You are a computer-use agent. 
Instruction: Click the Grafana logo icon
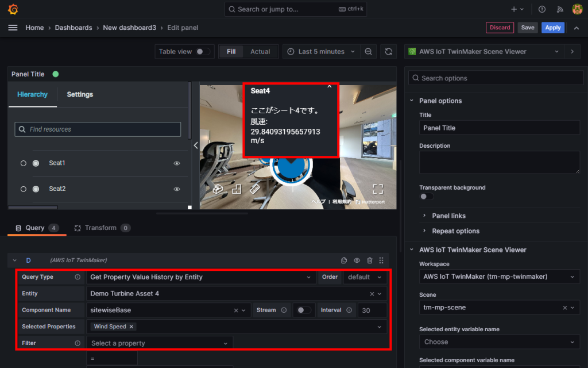[x=13, y=9]
